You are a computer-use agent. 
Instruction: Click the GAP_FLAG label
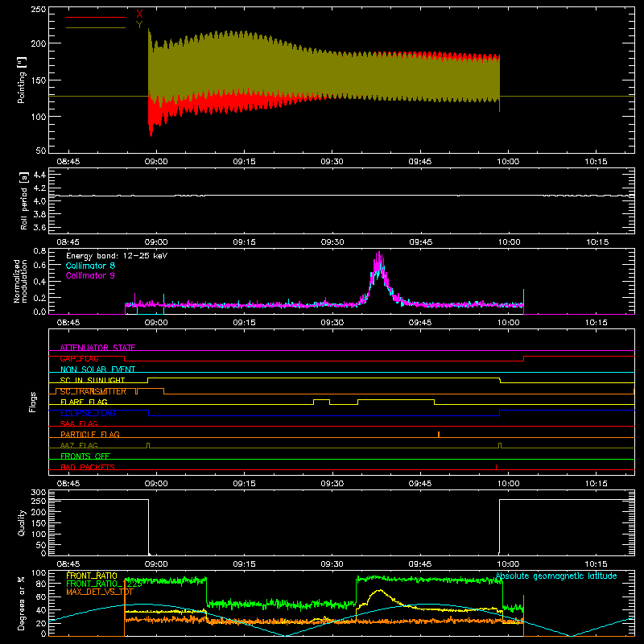pyautogui.click(x=79, y=358)
